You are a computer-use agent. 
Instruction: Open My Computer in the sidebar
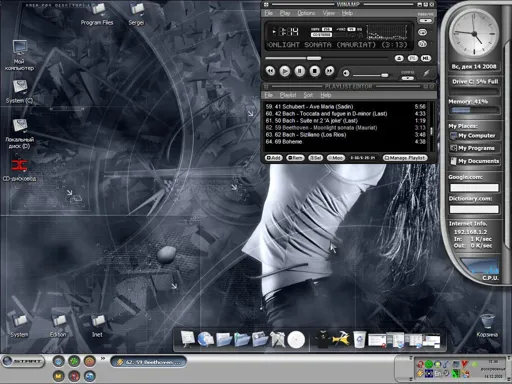tap(474, 136)
